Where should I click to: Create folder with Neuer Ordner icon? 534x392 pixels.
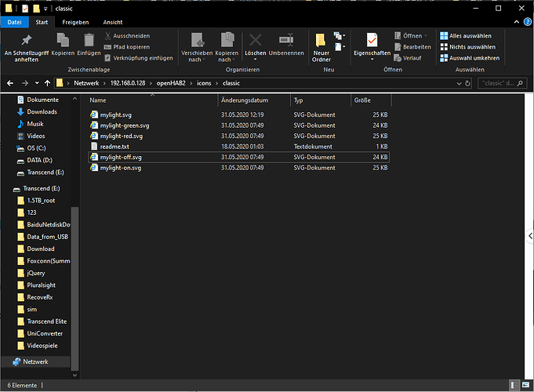coord(321,40)
